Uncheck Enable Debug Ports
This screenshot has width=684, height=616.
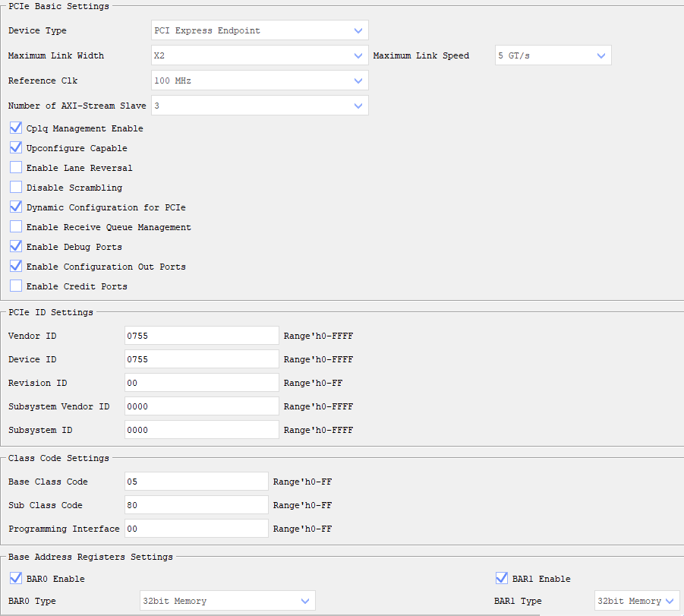pyautogui.click(x=16, y=247)
